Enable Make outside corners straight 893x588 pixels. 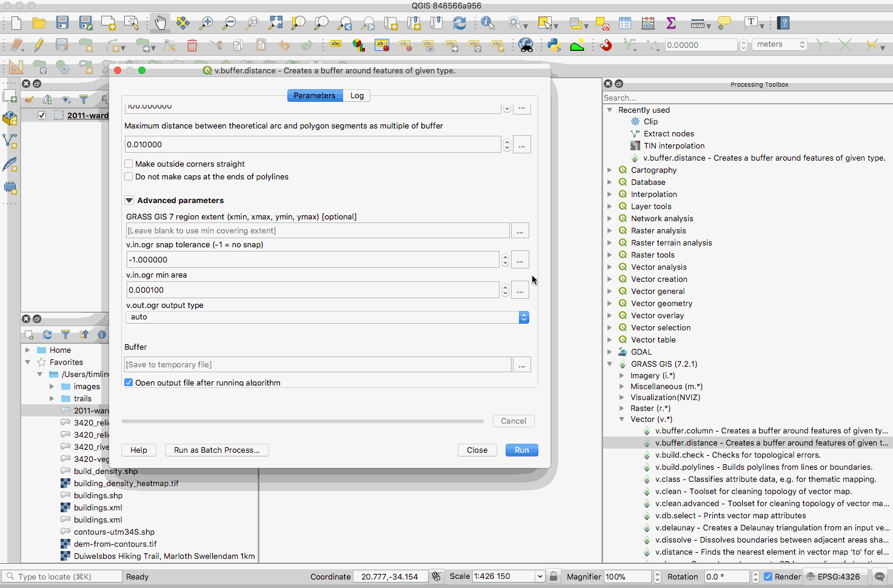(x=129, y=164)
